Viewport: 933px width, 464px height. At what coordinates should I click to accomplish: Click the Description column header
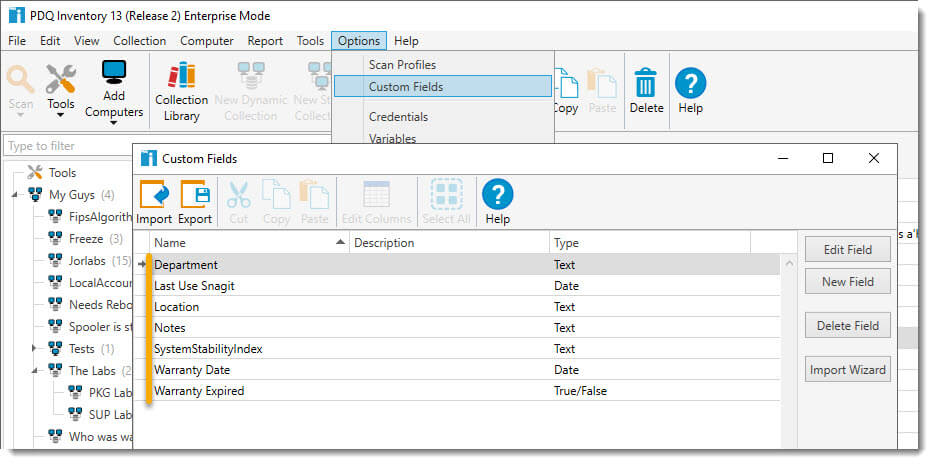coord(449,243)
